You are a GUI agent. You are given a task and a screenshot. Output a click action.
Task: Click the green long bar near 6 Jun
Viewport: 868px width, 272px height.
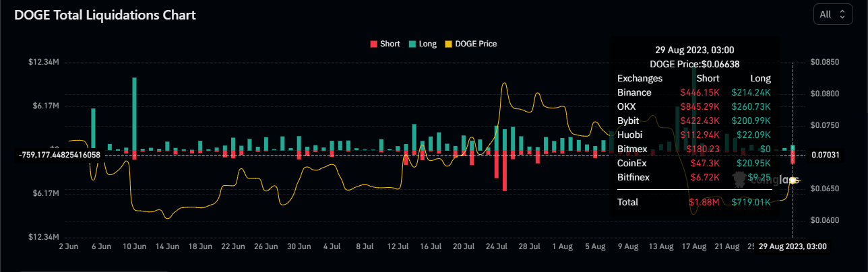click(x=93, y=129)
